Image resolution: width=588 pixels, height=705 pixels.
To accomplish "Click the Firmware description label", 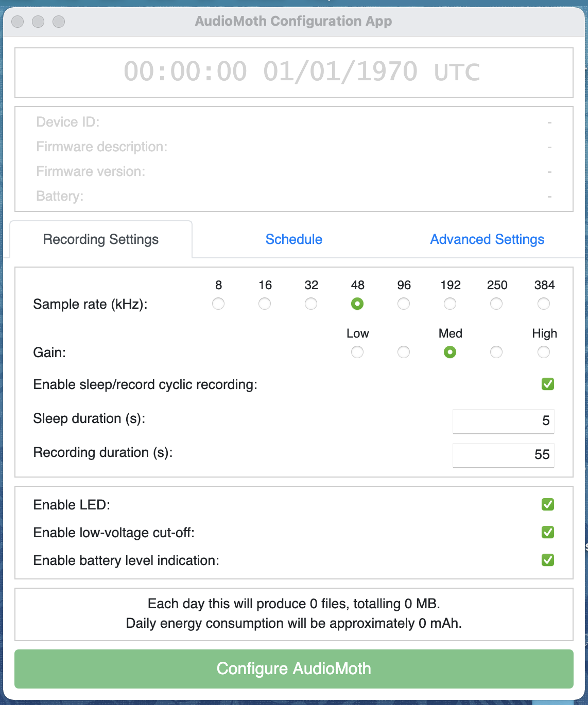I will click(102, 147).
